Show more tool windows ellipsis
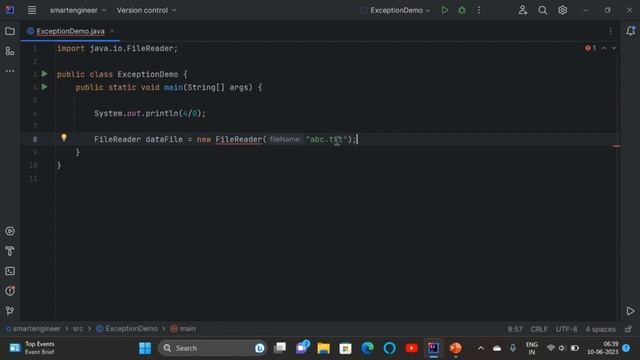The width and height of the screenshot is (640, 360). 10,71
